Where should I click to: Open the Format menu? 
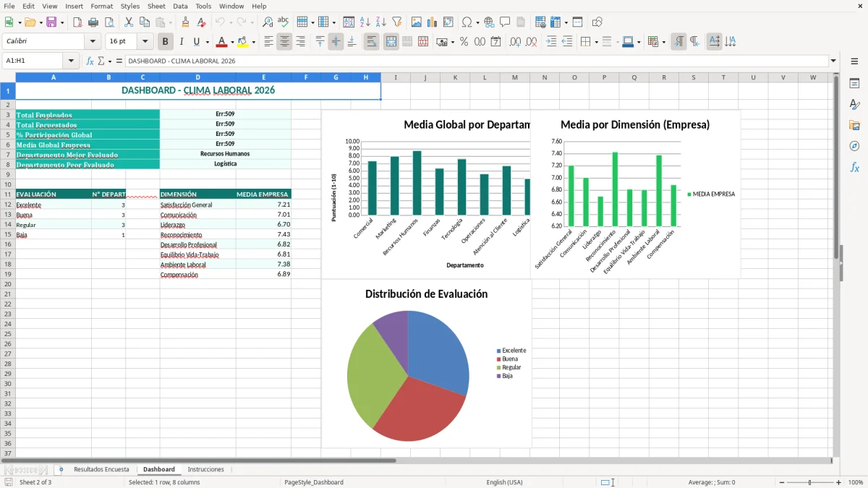pyautogui.click(x=102, y=6)
